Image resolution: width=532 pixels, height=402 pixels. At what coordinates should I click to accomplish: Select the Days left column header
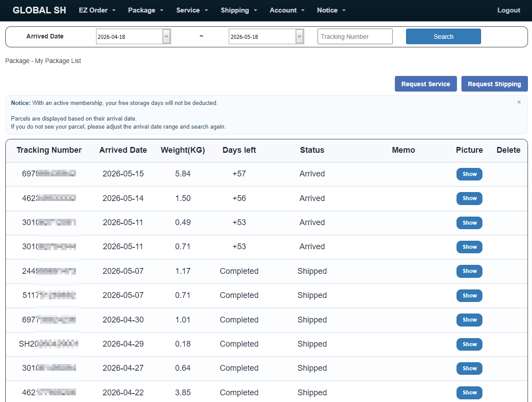(x=239, y=150)
